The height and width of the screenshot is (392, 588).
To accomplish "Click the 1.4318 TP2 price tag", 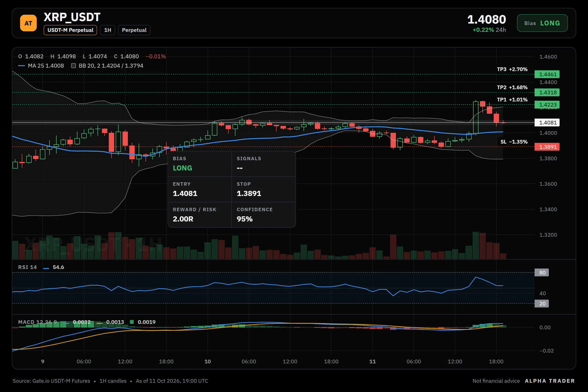I will click(x=547, y=93).
